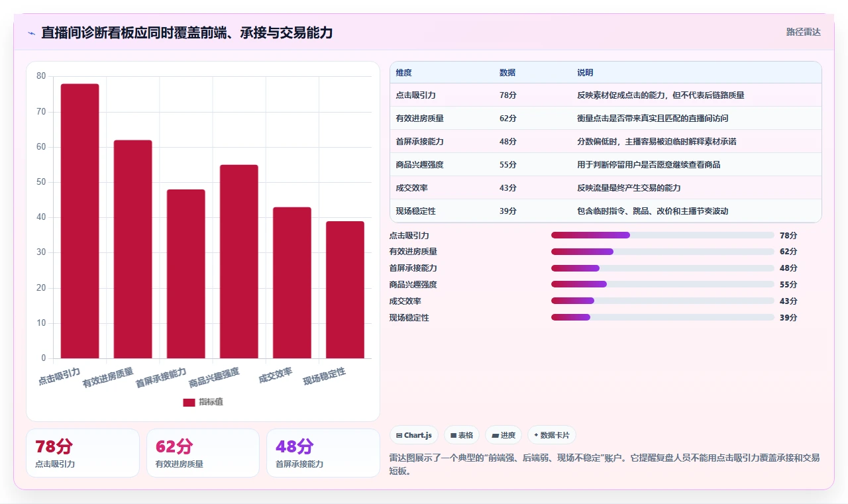Select the 商品兴趣强度 table row cell
Image resolution: width=848 pixels, height=504 pixels.
tap(419, 165)
